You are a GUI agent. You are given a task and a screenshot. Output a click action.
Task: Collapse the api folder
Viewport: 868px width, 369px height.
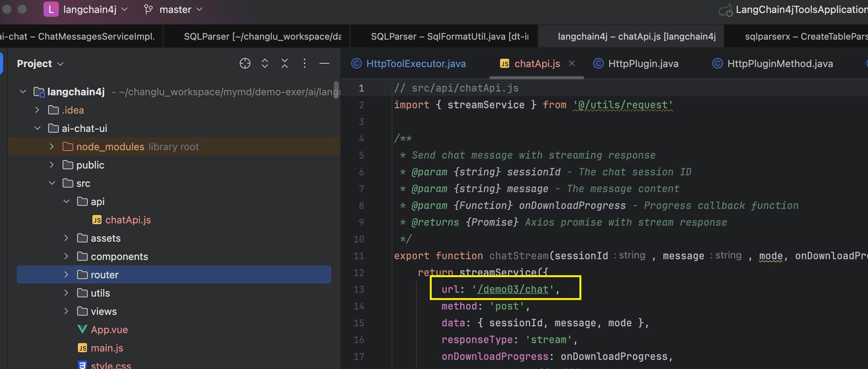(66, 201)
